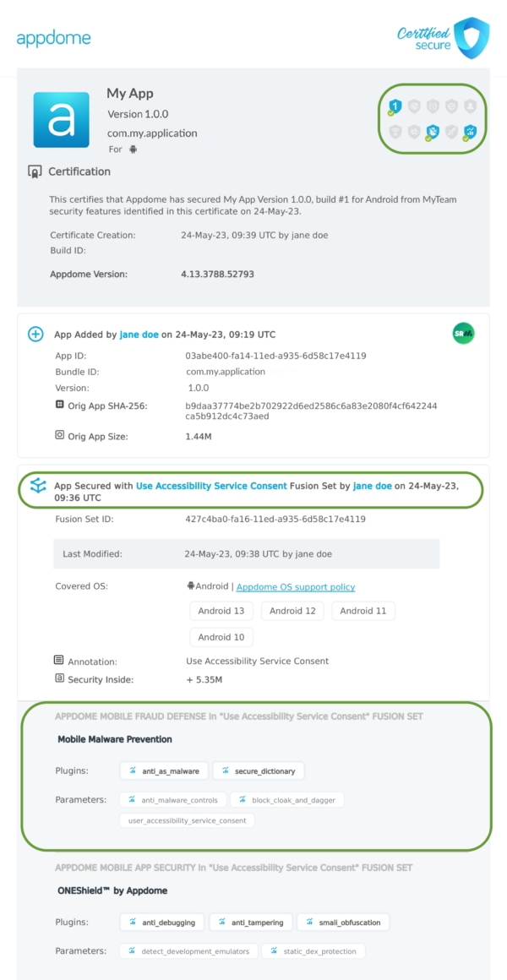The height and width of the screenshot is (980, 507).
Task: Click the blue ONEShield number 1 badge
Action: click(393, 106)
